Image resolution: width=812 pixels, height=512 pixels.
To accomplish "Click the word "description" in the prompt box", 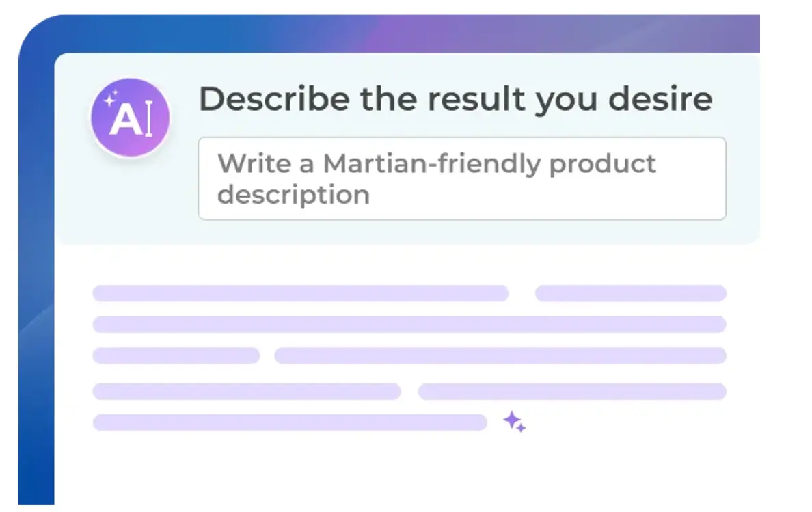I will 293,195.
